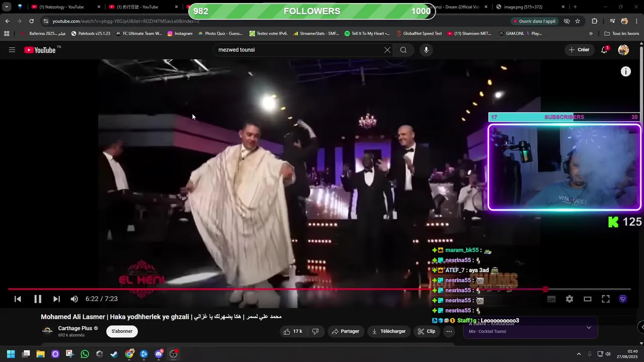Image resolution: width=644 pixels, height=362 pixels.
Task: Skip to the next video
Action: coord(56,299)
